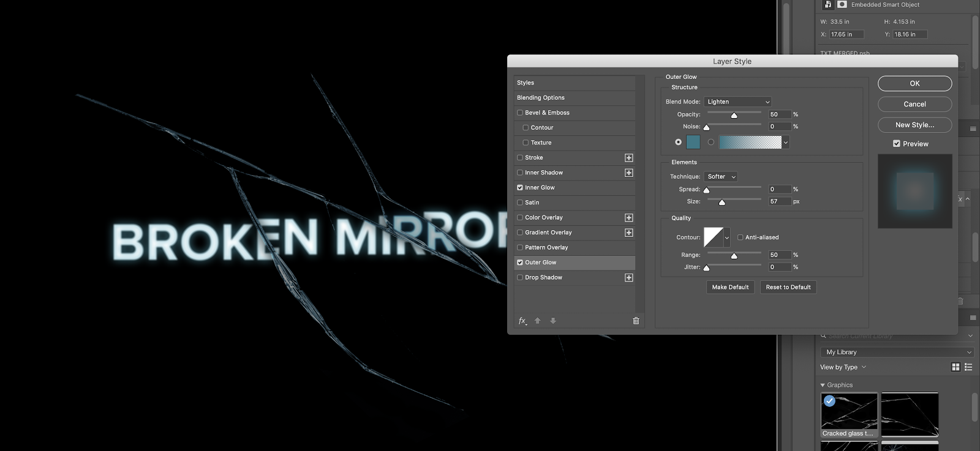Enable the Stroke effect checkbox
Viewport: 980px width, 451px height.
tap(520, 158)
